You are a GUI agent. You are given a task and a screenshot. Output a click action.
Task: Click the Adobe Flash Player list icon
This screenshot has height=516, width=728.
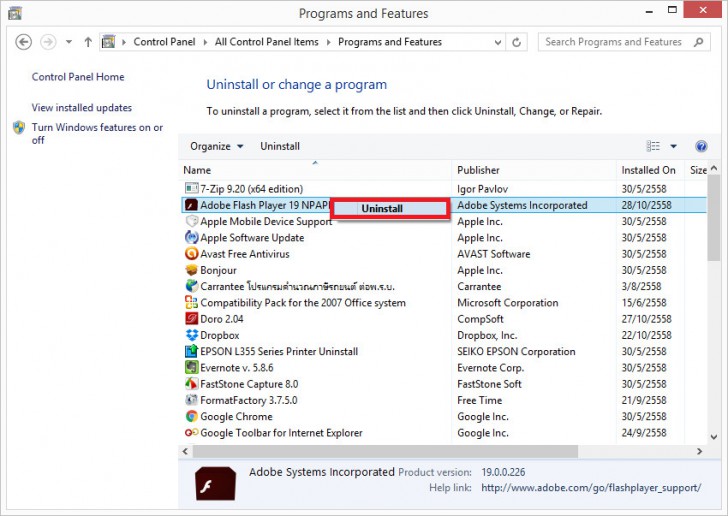click(x=191, y=205)
